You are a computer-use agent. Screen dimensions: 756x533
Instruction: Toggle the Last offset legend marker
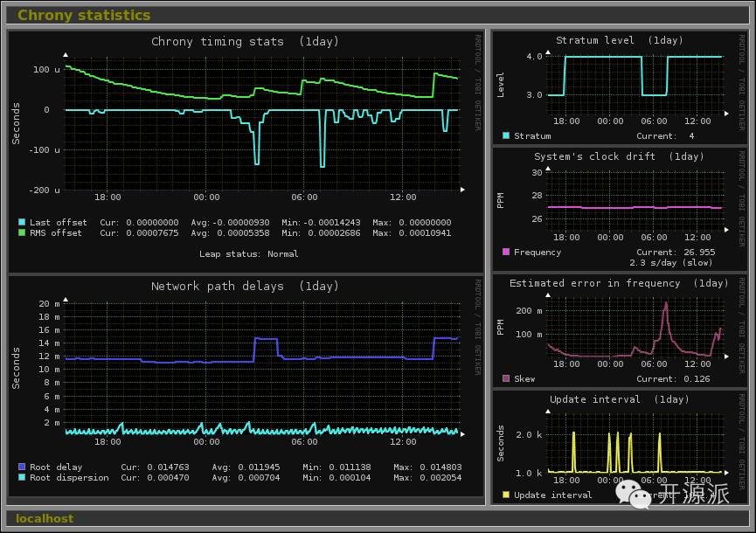[x=20, y=222]
